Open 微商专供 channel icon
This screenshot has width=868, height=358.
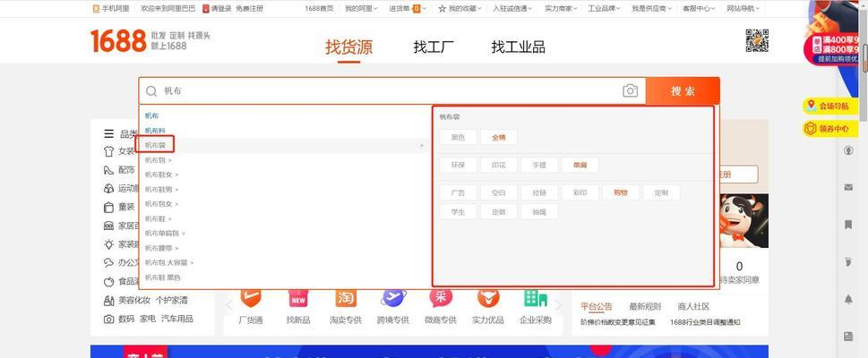441,298
